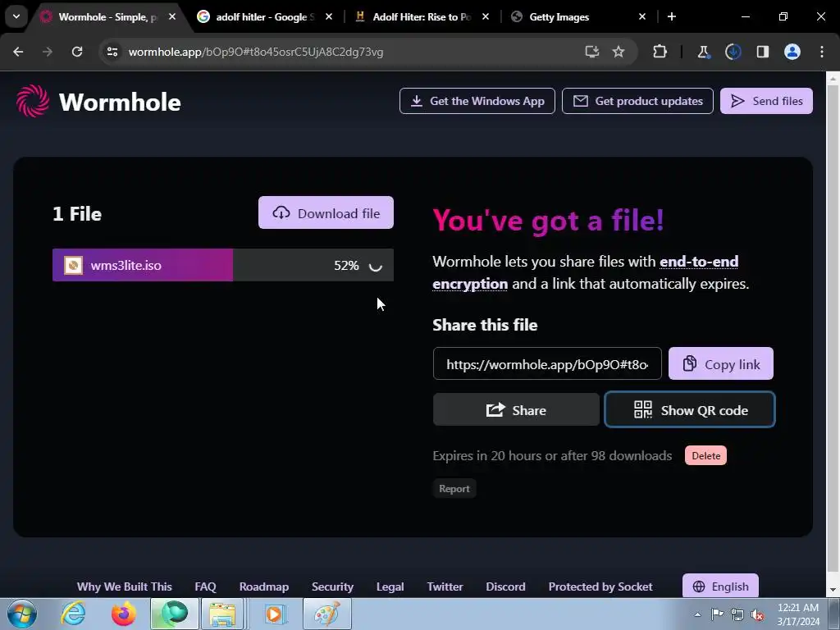Close the Wormhole tab
840x630 pixels.
tap(172, 16)
